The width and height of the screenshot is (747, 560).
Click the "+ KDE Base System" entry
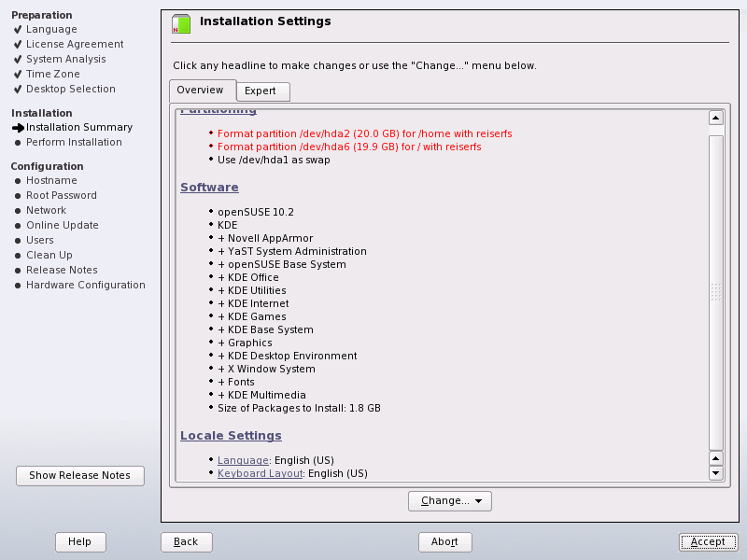(265, 329)
